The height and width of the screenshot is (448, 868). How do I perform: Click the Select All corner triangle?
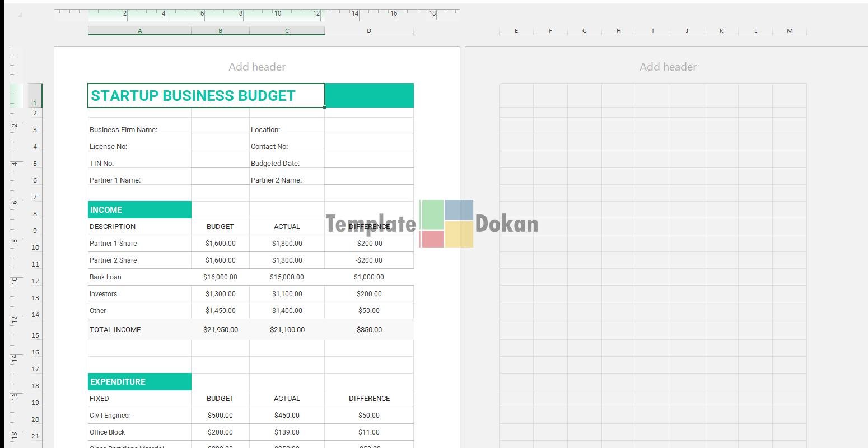tap(20, 15)
